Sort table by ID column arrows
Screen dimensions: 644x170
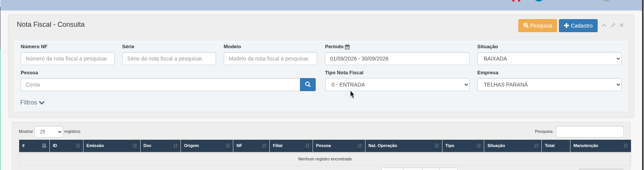click(x=78, y=145)
